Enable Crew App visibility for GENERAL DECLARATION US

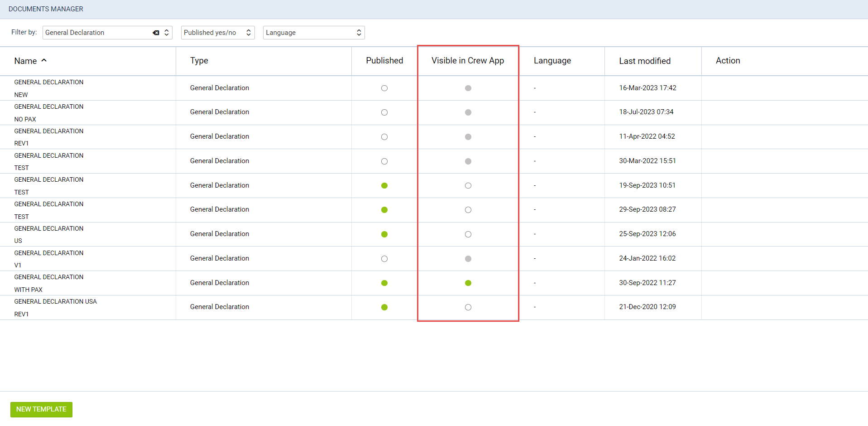[x=468, y=234]
